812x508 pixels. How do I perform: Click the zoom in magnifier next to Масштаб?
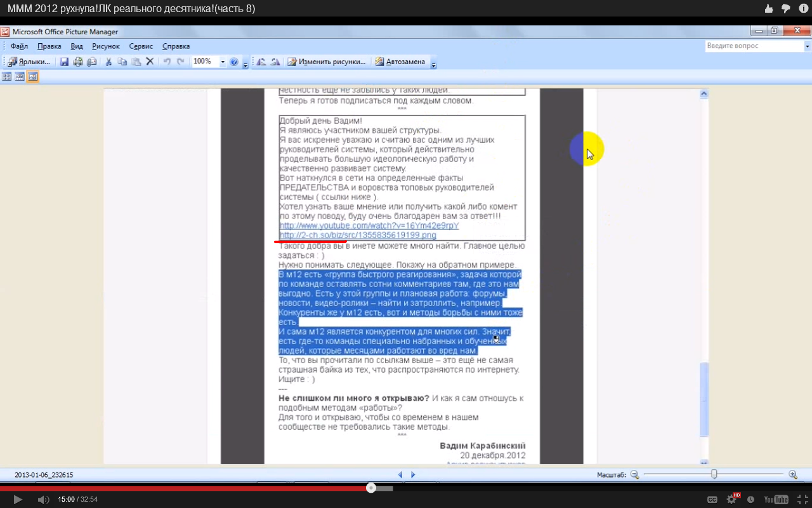[793, 474]
